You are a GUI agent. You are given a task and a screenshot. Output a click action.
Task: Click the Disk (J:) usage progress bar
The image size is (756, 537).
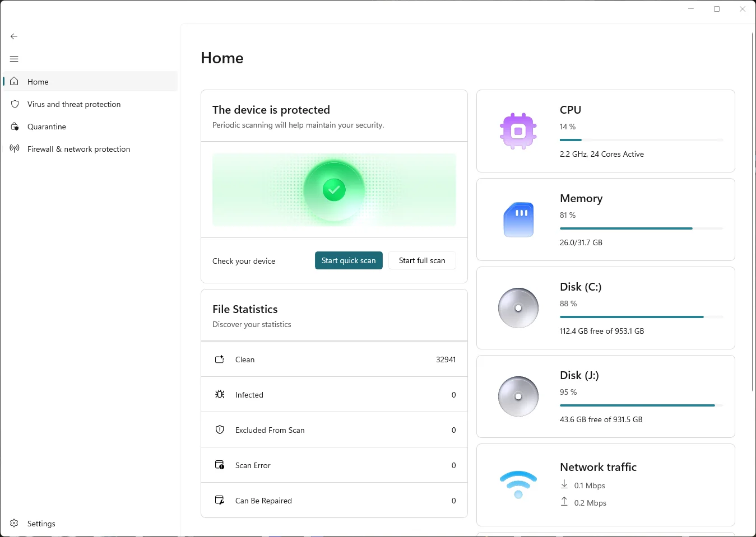click(x=642, y=405)
